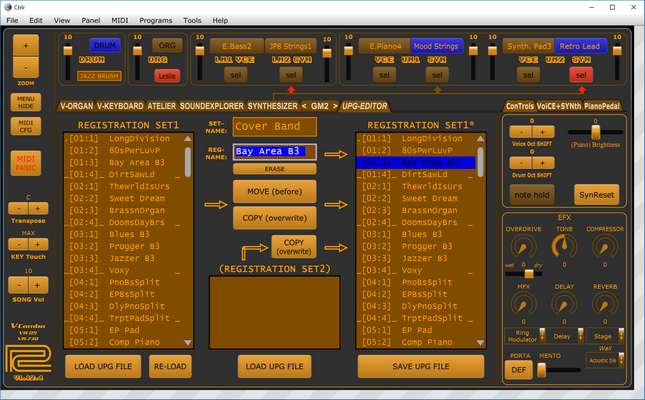Go to next tab with > arrow
Viewport: 645px width, 400px height.
(335, 106)
